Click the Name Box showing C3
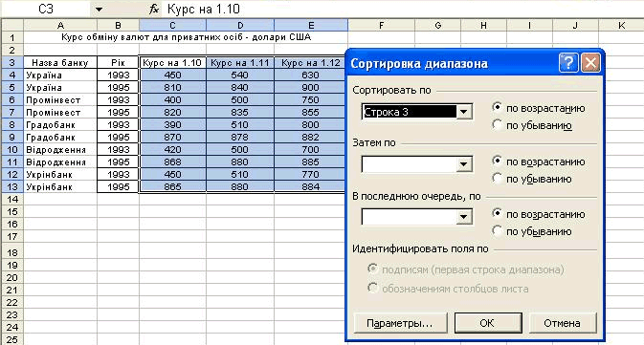 tap(46, 9)
